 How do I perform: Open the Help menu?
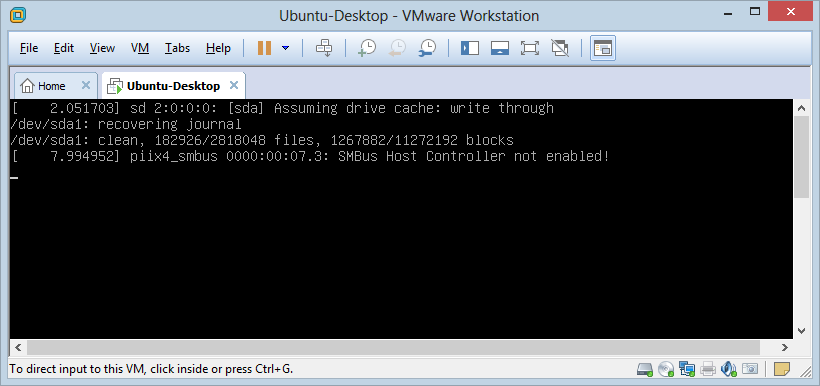218,48
